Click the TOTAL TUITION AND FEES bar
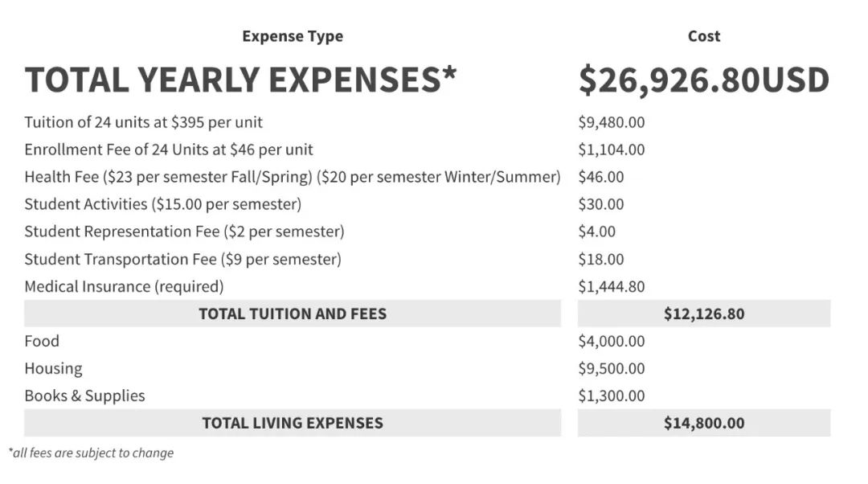868x484 pixels. click(x=293, y=314)
